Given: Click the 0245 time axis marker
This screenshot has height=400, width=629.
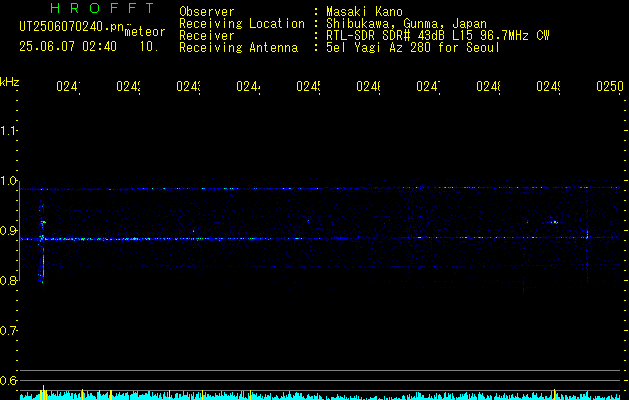Looking at the screenshot, I should pos(308,86).
